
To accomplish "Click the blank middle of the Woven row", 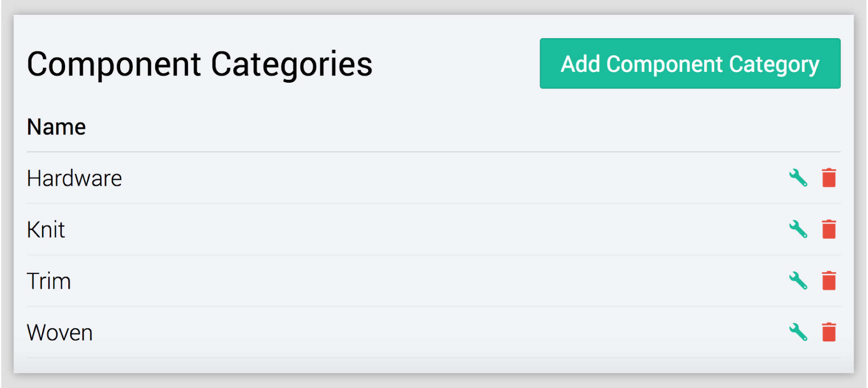I will pyautogui.click(x=431, y=333).
